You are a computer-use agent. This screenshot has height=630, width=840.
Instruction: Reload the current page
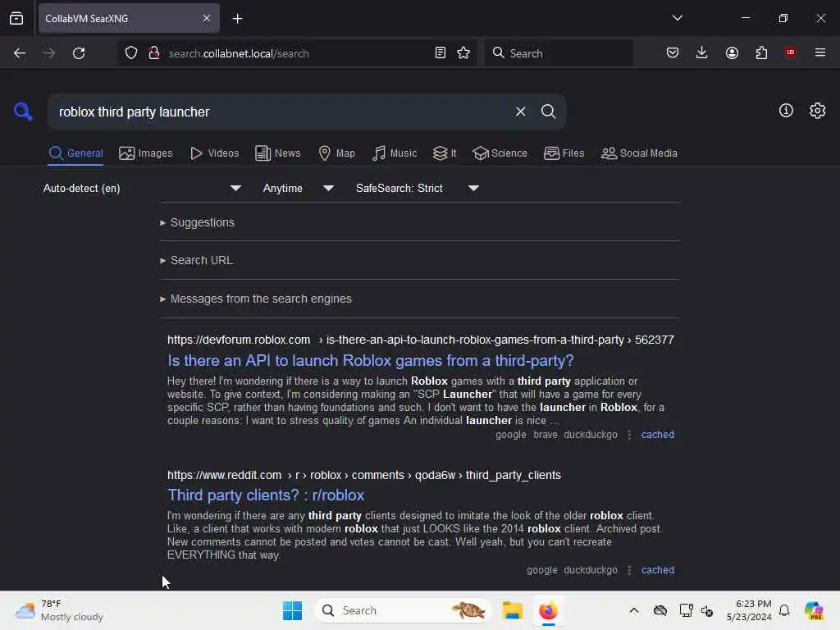click(x=79, y=53)
